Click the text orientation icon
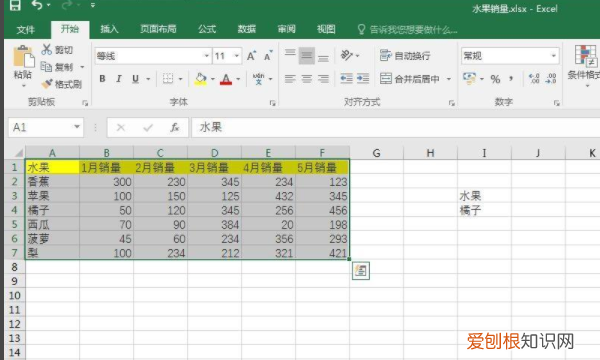 pyautogui.click(x=347, y=56)
